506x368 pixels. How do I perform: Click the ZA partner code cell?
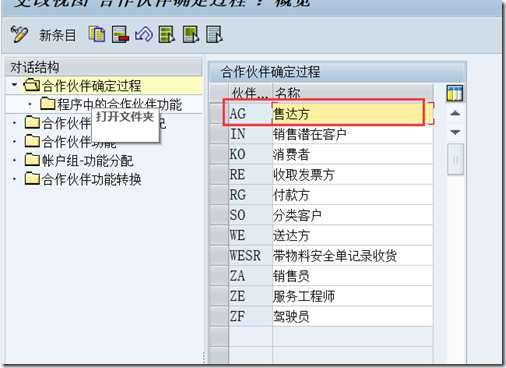coord(250,276)
